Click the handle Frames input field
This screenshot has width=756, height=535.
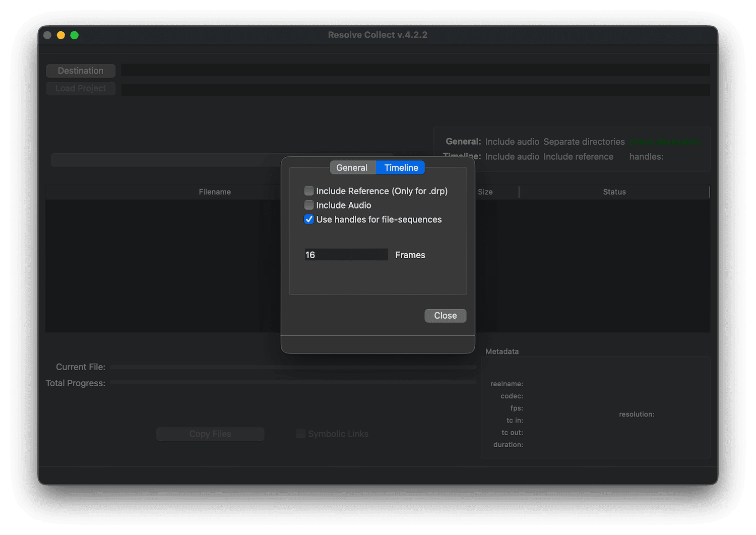(x=346, y=255)
